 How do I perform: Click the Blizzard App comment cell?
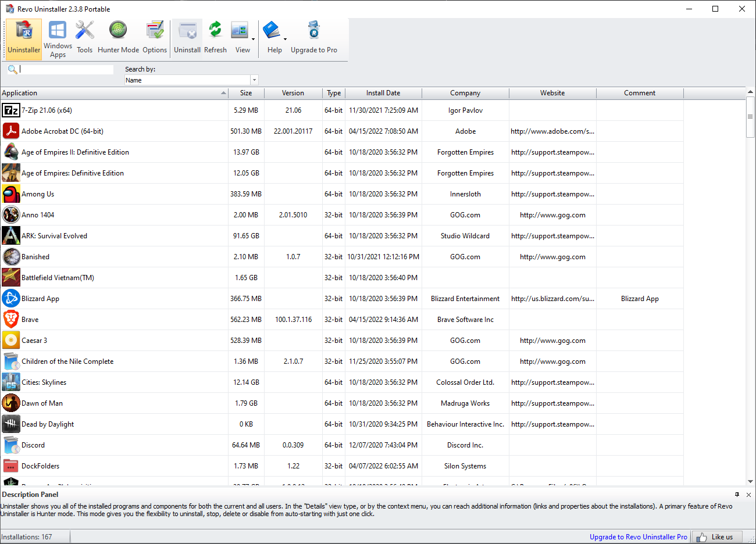[x=640, y=299]
